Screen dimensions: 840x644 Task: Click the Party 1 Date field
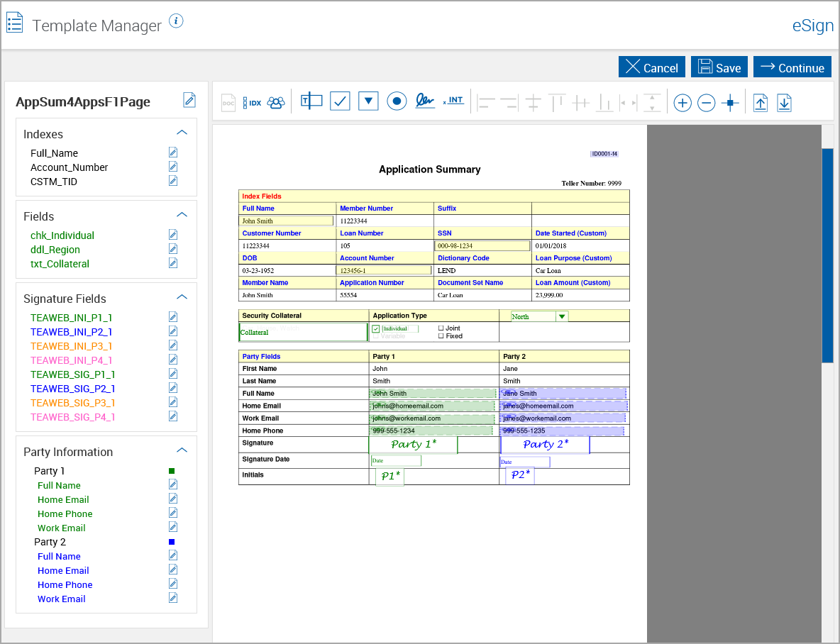(x=396, y=460)
